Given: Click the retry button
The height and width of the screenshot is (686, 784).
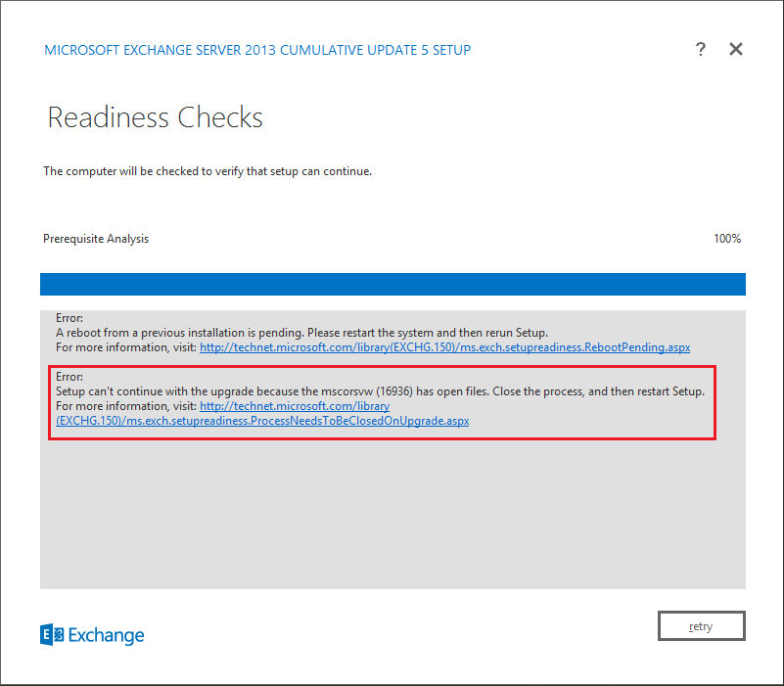Looking at the screenshot, I should (x=701, y=625).
